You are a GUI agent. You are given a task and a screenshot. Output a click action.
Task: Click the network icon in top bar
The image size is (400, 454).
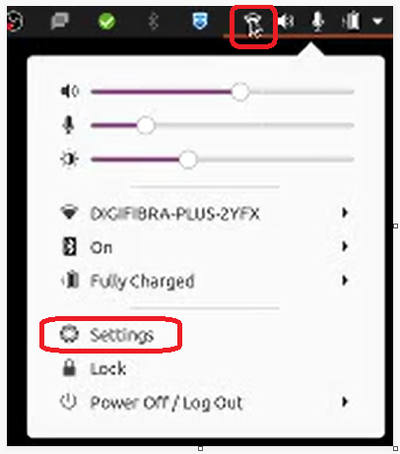254,25
